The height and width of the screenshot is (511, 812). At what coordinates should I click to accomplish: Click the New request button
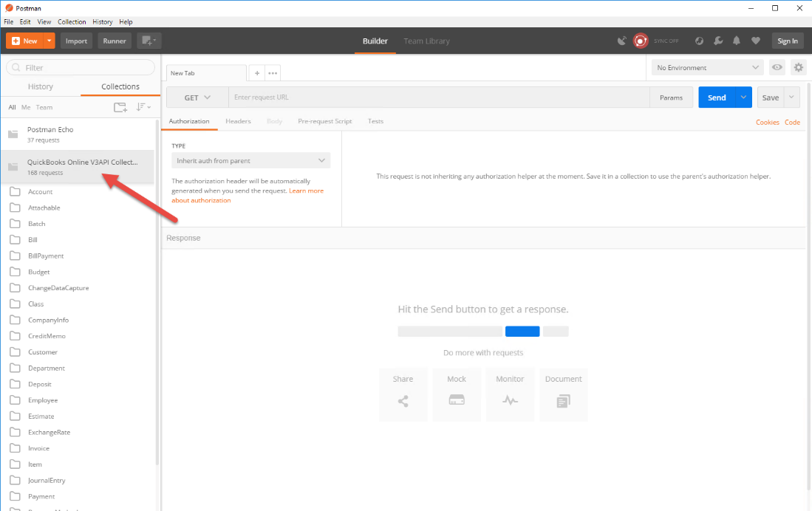pyautogui.click(x=24, y=41)
